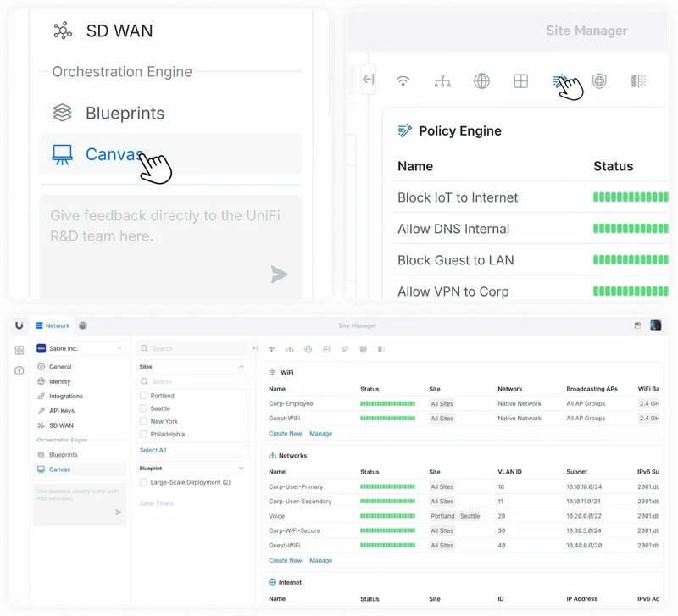Click the large send arrow in the top-left feedback box

pyautogui.click(x=280, y=274)
